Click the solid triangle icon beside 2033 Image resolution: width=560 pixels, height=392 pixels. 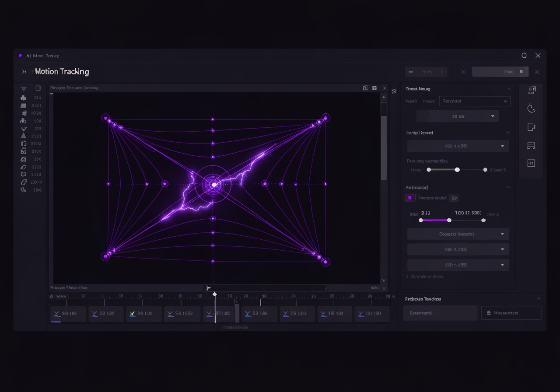[24, 136]
